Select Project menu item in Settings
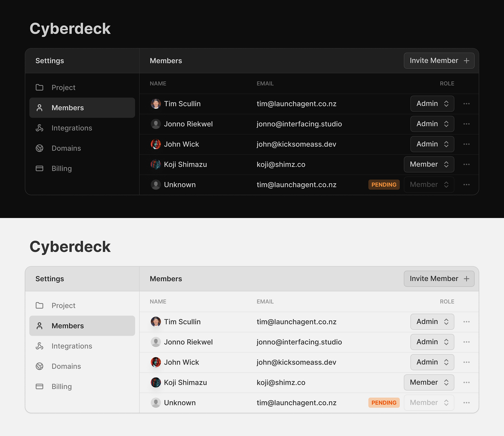This screenshot has width=504, height=436. [63, 87]
